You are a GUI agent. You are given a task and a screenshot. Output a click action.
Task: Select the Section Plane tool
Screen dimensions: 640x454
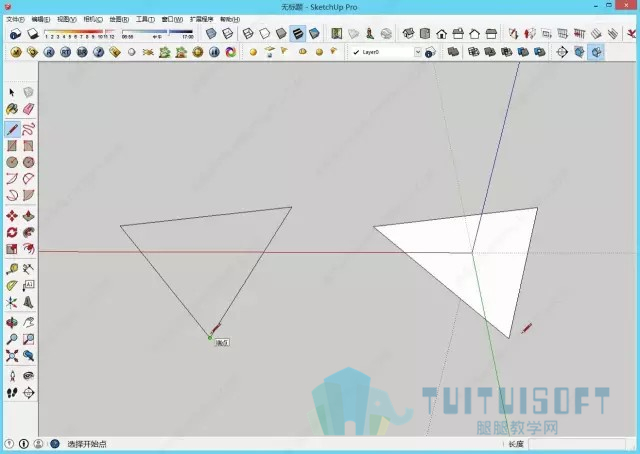[28, 393]
